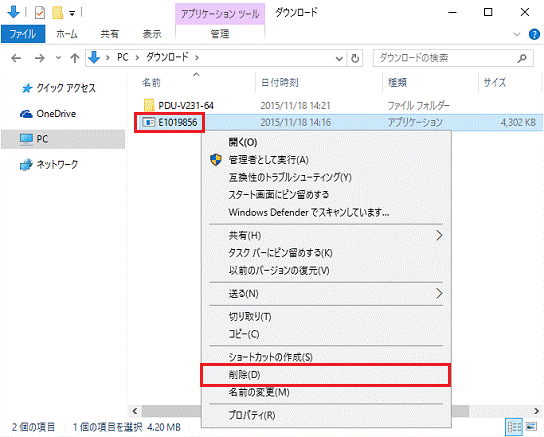
Task: Click the PDU-V231-64 folder icon
Action: [149, 105]
